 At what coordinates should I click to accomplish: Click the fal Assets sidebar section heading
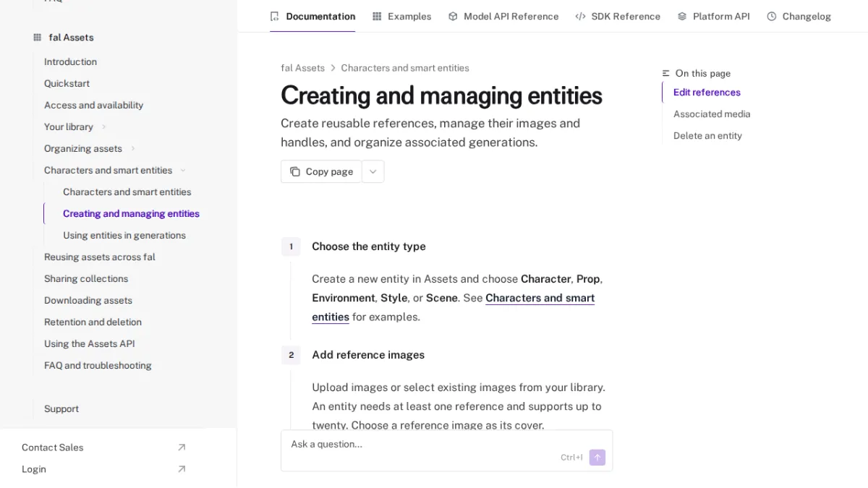point(71,38)
